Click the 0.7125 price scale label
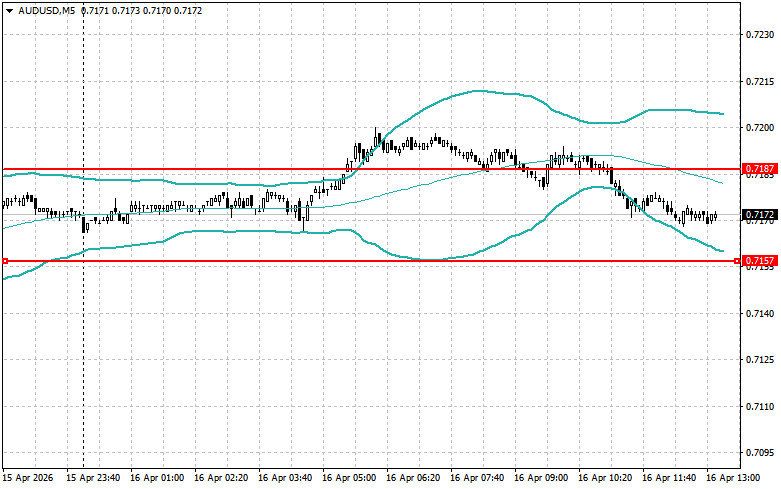Screen dimensions: 781x489 pyautogui.click(x=760, y=360)
